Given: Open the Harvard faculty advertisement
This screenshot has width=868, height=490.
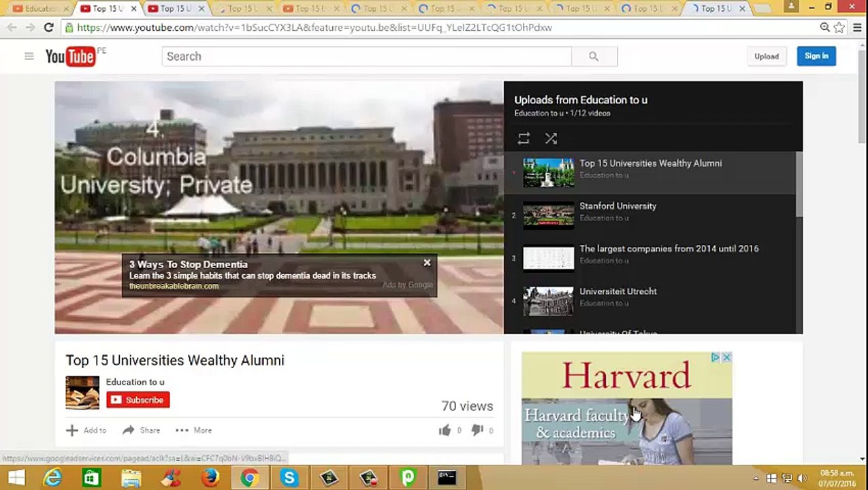Looking at the screenshot, I should pos(626,408).
